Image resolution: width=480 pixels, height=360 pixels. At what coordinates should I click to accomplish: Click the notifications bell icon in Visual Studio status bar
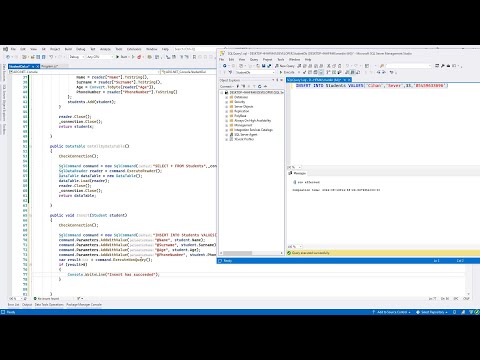[x=454, y=312]
